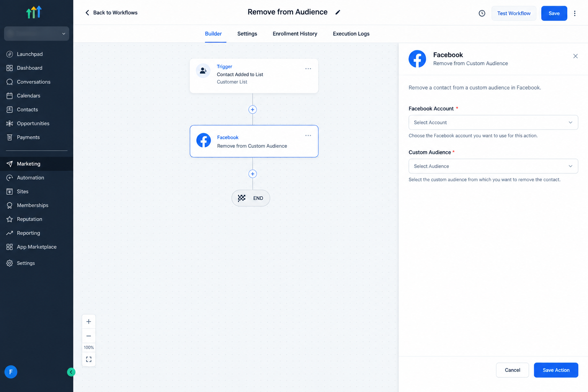
Task: Collapse the sidebar with the green arrow
Action: (71, 372)
